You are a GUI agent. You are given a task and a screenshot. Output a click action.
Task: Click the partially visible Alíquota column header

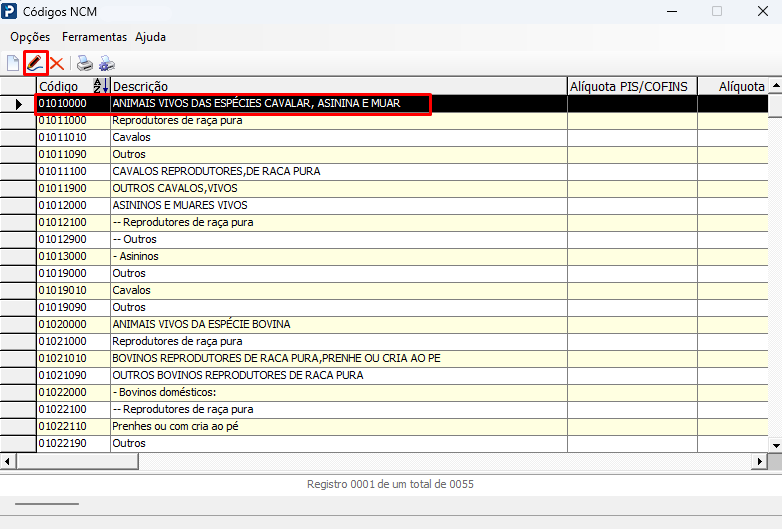pos(733,86)
